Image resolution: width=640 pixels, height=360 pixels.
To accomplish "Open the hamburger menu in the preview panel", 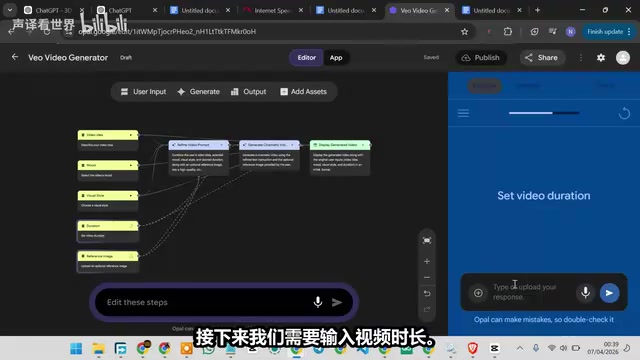I will (463, 113).
